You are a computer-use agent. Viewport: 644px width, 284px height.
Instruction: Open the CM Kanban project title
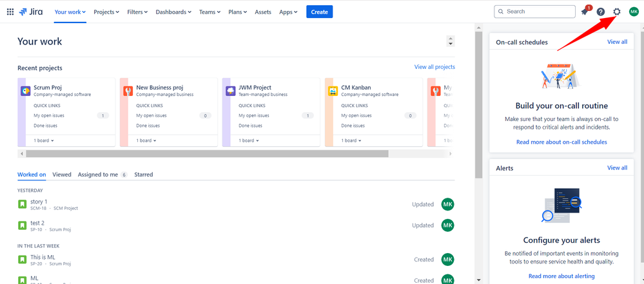click(356, 88)
